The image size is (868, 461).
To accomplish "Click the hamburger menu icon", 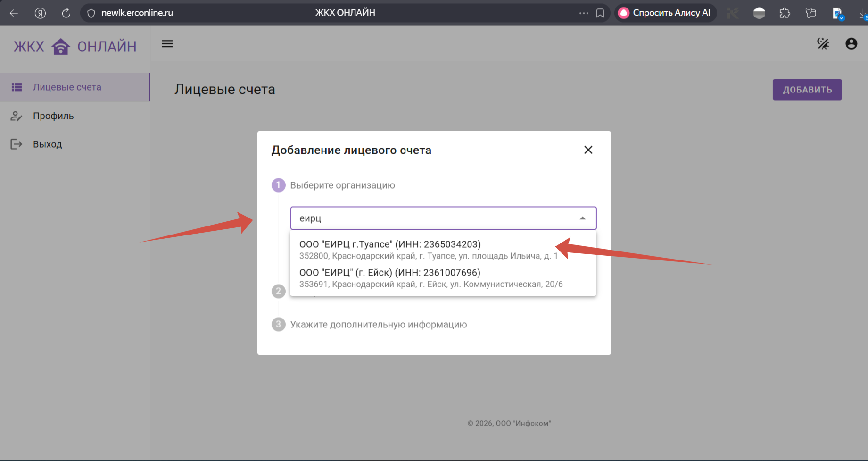I will click(167, 44).
